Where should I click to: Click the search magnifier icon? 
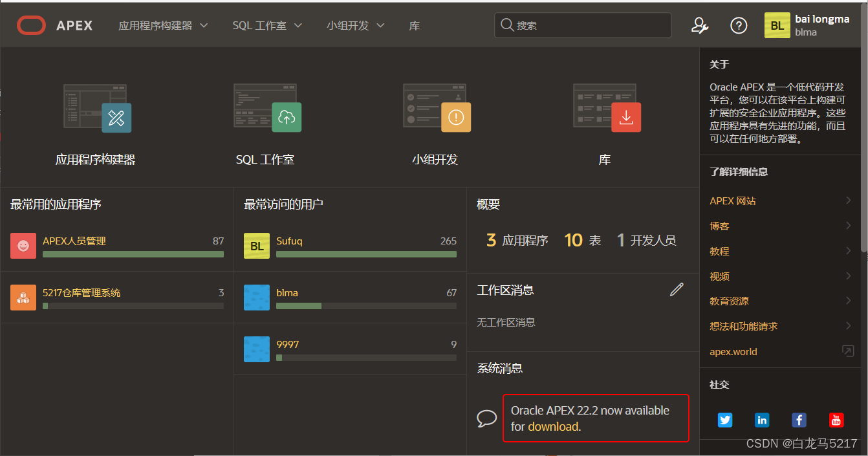coord(508,25)
